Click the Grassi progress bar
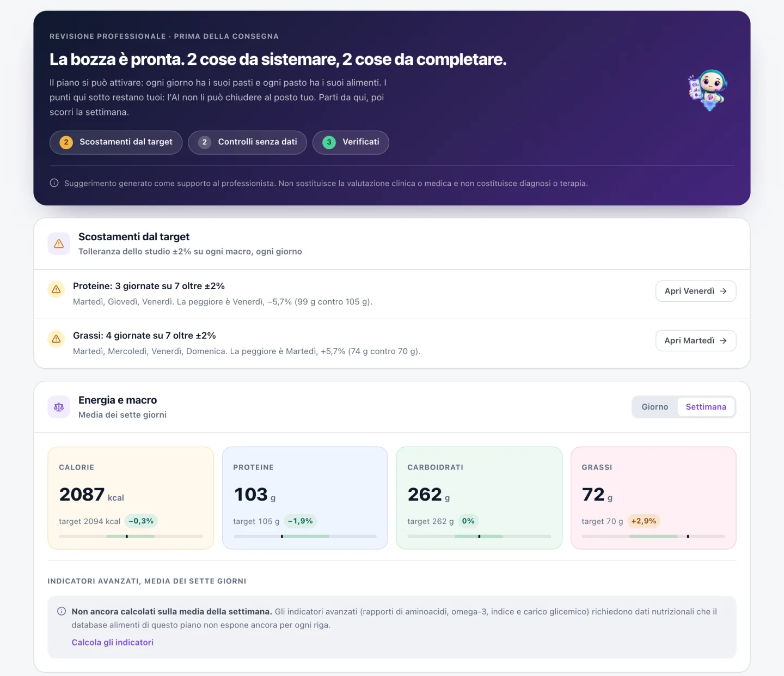The image size is (784, 676). click(653, 537)
